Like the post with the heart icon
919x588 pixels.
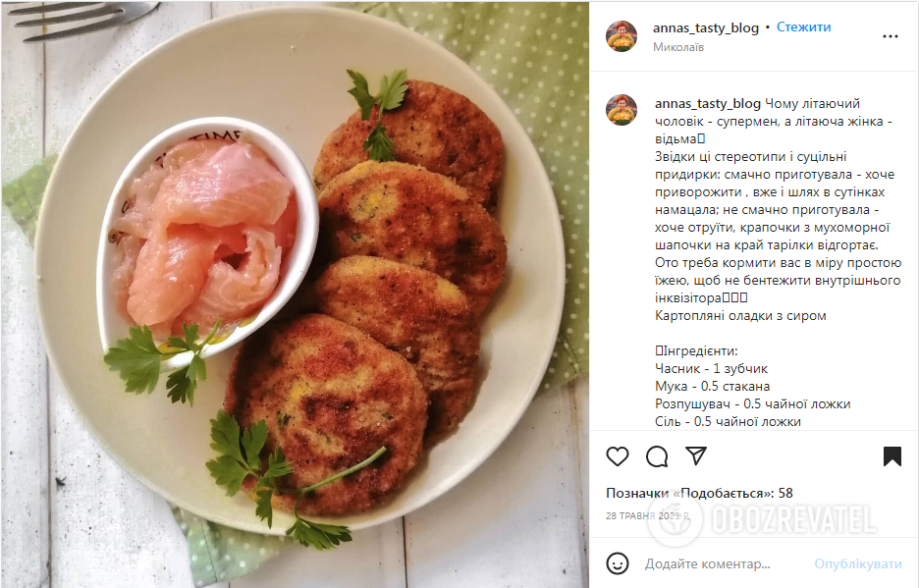pos(618,456)
